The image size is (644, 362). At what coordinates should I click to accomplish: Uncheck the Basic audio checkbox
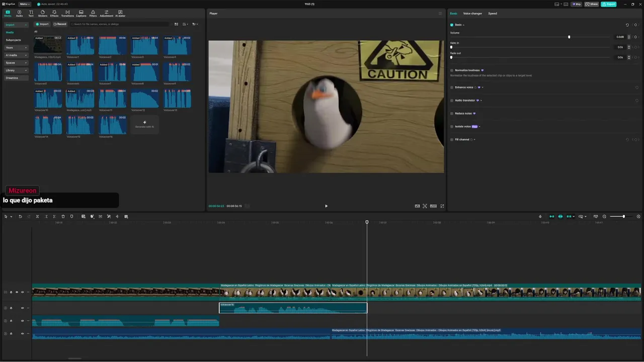click(x=452, y=25)
